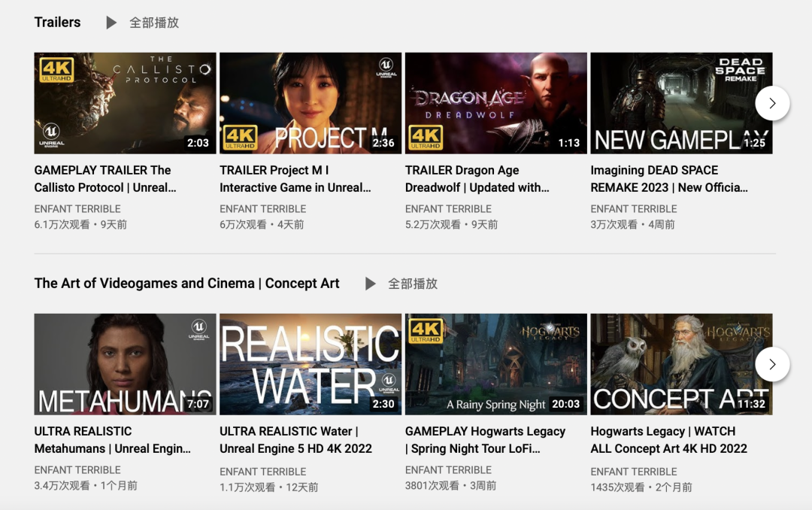Click '1435次观看 • 2个月前' text
The height and width of the screenshot is (510, 812).
[641, 487]
